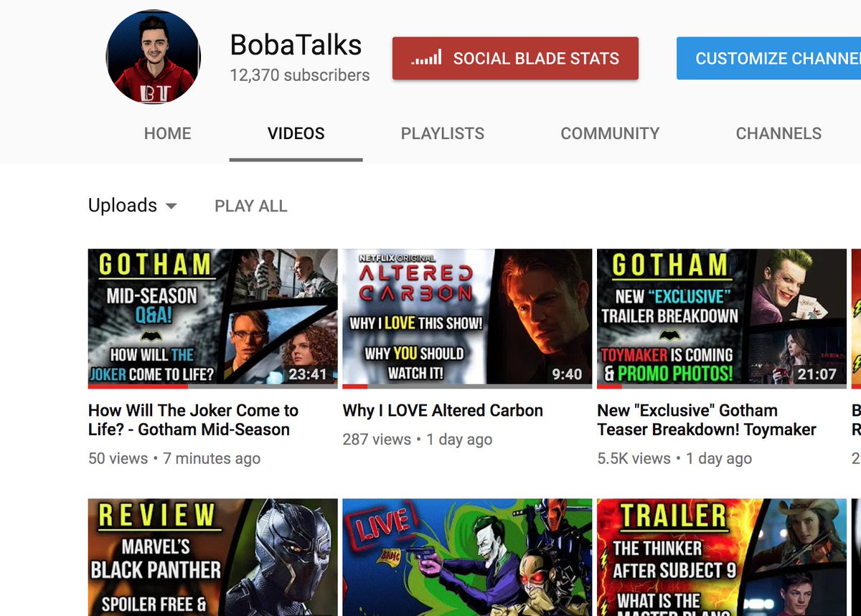Click title 'How Will The Joker Come to Life?'
The image size is (861, 616).
193,420
